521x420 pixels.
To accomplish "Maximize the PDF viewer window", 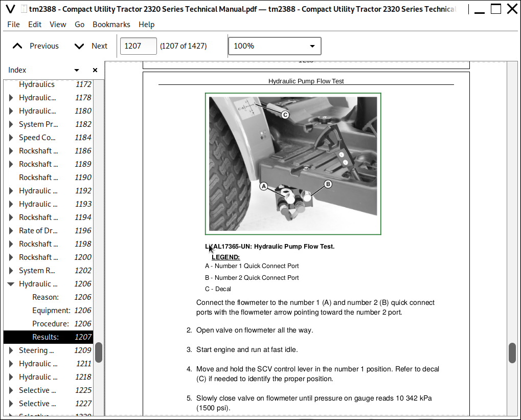I will (496, 9).
